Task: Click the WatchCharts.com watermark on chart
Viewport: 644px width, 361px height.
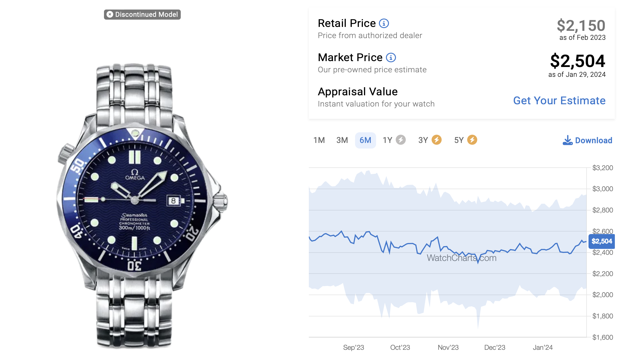Action: pyautogui.click(x=461, y=258)
